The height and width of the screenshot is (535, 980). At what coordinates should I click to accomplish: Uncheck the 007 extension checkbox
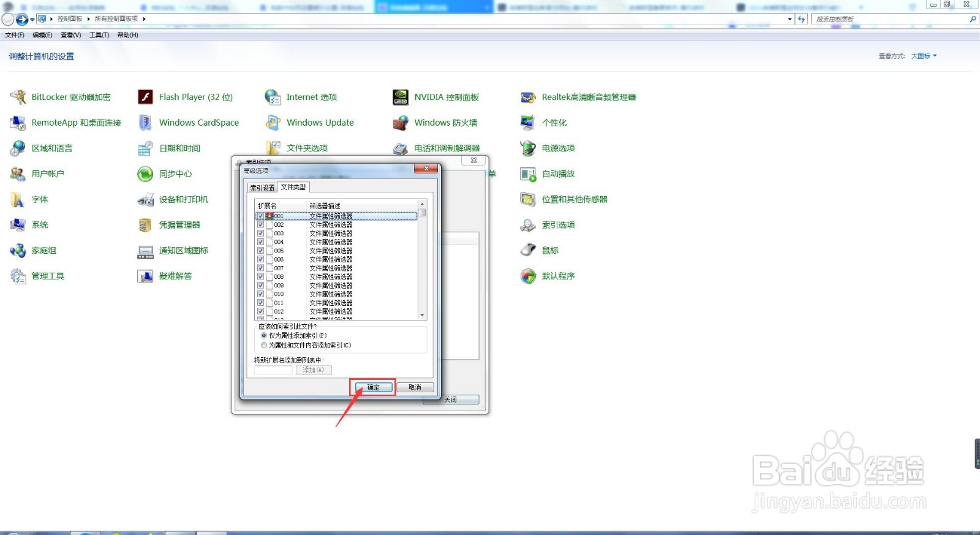point(260,268)
